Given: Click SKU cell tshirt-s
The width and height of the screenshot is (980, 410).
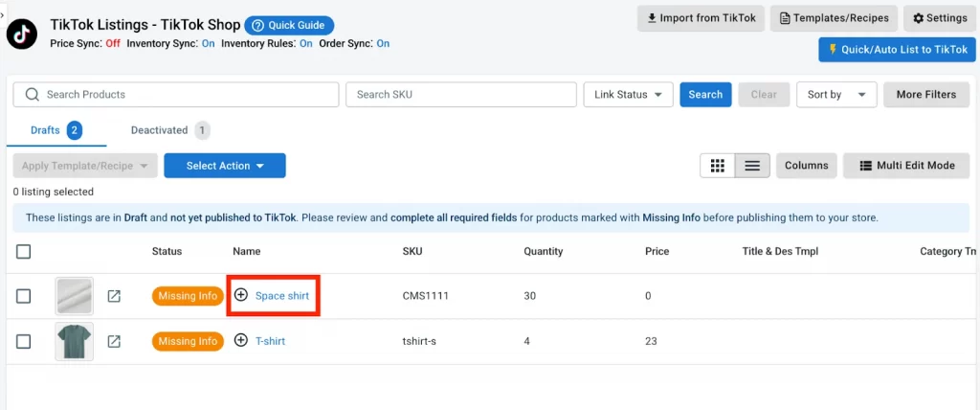Looking at the screenshot, I should tap(419, 341).
